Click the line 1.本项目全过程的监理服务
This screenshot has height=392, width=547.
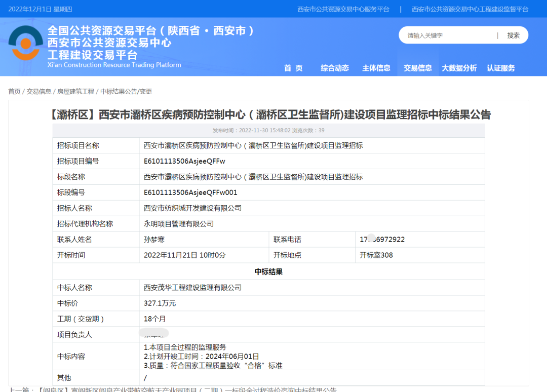[185, 347]
